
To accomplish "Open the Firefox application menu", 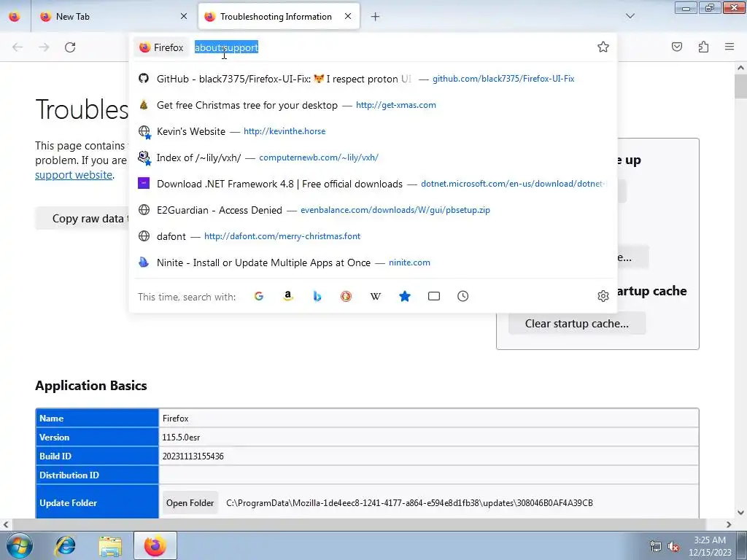I will pyautogui.click(x=729, y=47).
